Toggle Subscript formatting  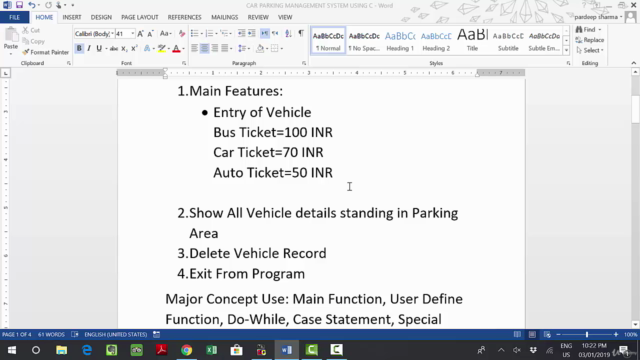tap(124, 49)
